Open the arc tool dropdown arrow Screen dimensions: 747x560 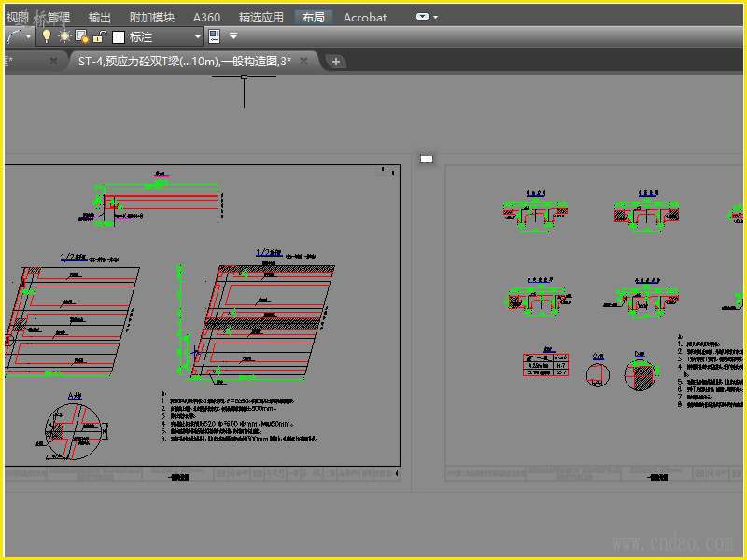coord(29,36)
